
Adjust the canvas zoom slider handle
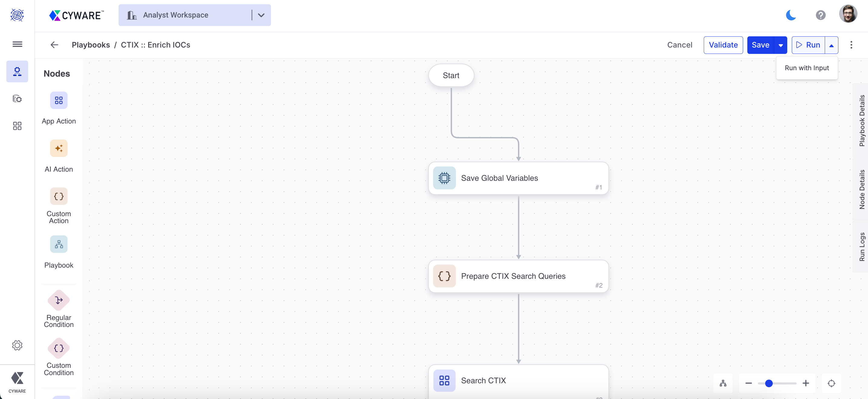pos(768,383)
